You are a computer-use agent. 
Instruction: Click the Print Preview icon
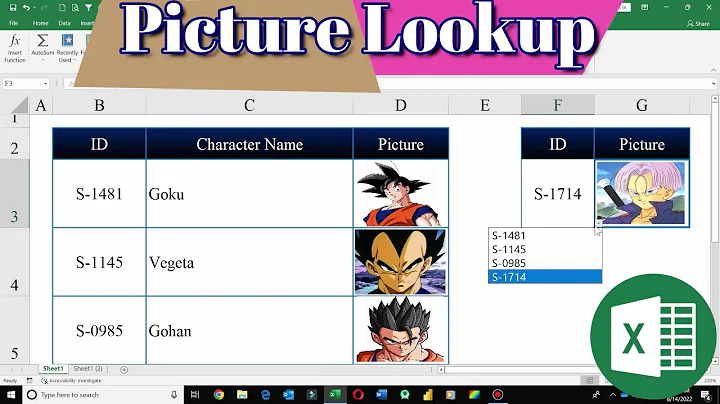tap(75, 7)
